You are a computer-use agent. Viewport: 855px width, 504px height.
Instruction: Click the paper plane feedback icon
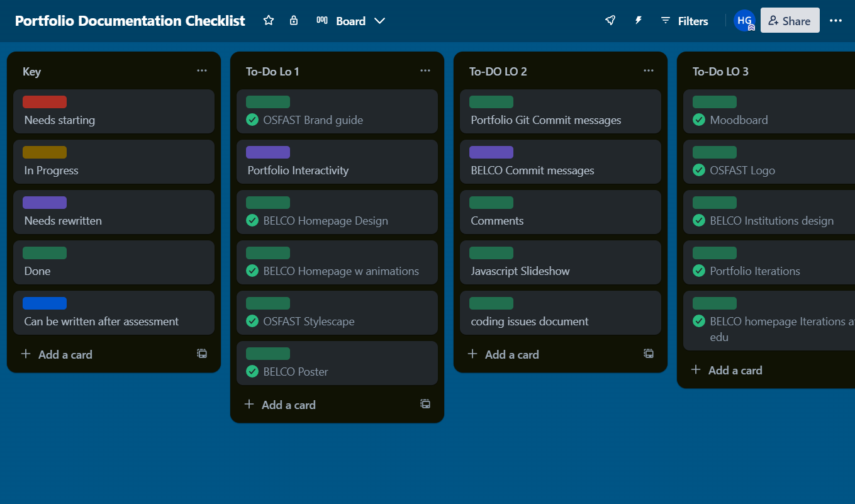pyautogui.click(x=610, y=20)
